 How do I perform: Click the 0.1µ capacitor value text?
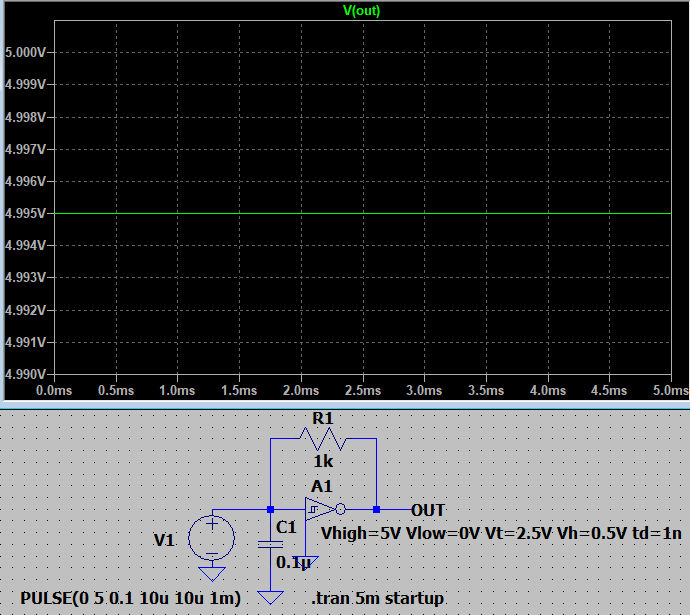click(x=293, y=563)
